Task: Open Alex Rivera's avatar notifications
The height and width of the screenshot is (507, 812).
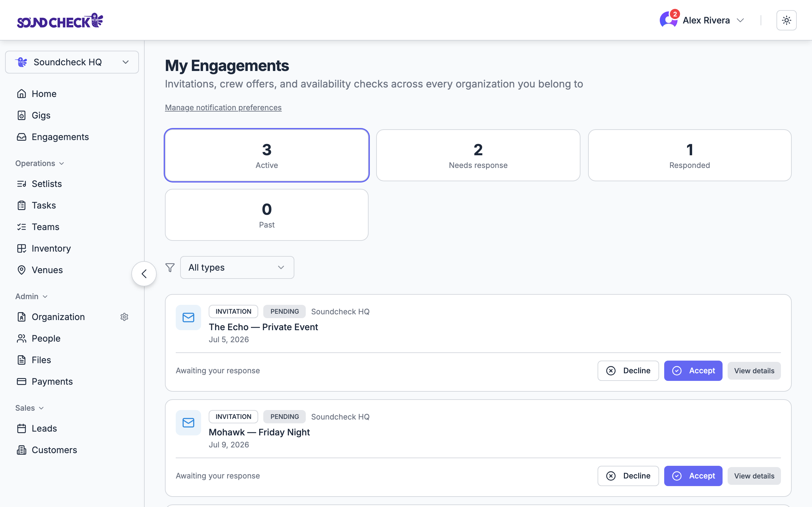Action: 668,20
